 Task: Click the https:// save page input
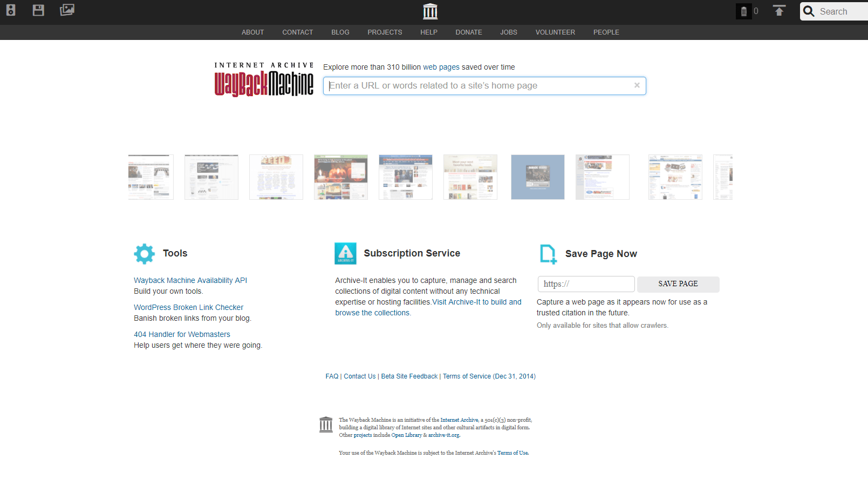click(586, 284)
